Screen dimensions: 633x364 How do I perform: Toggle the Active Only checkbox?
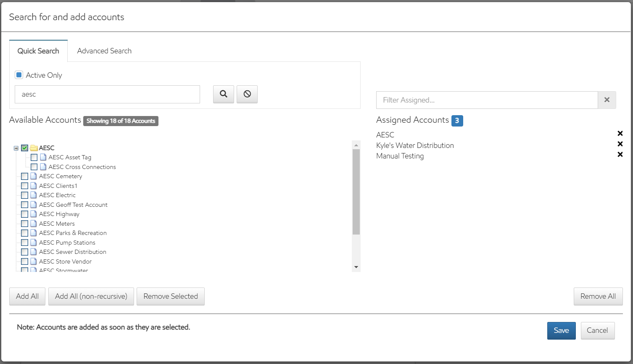click(19, 75)
